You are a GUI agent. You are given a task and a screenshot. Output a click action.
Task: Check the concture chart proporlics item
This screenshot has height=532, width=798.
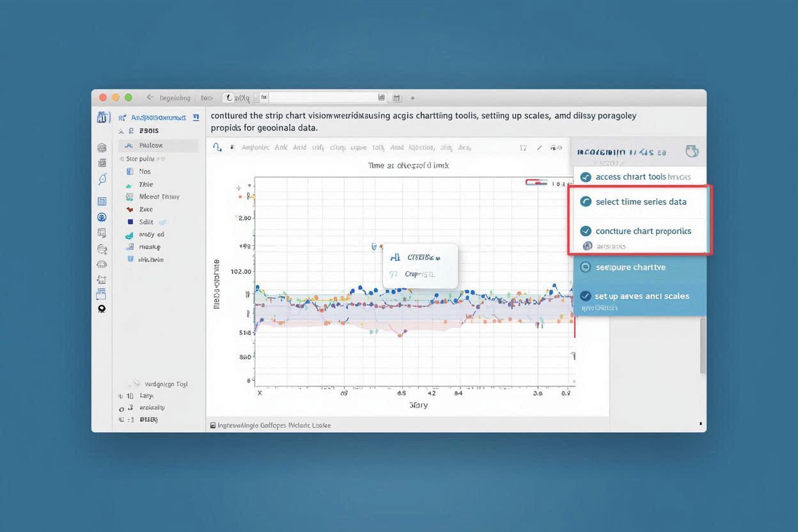coord(643,231)
